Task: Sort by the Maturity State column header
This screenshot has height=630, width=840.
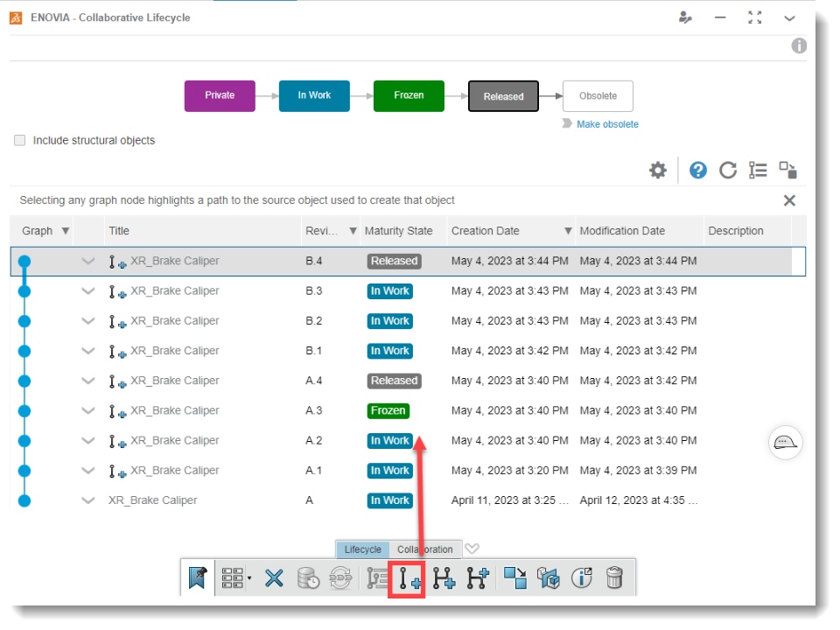Action: coord(399,231)
